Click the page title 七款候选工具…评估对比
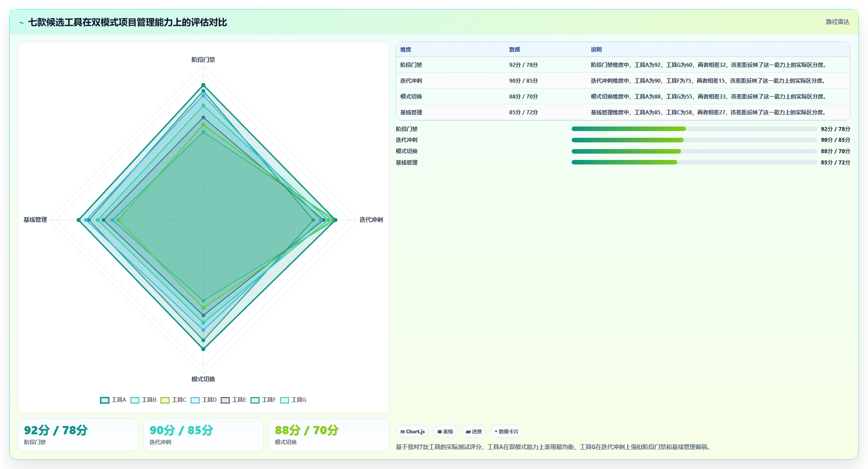The width and height of the screenshot is (868, 469). pos(127,22)
